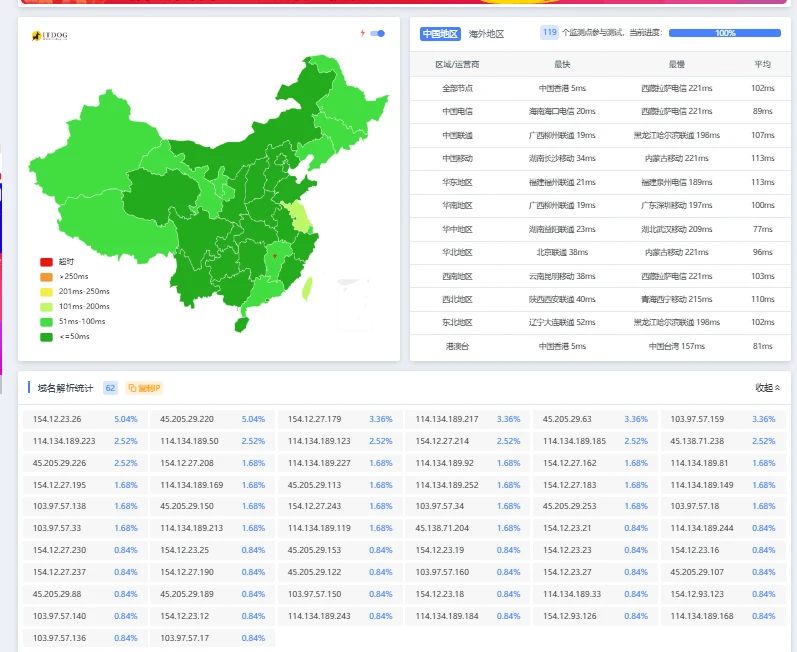Collapse the domain stats with 收起
The width and height of the screenshot is (797, 652).
[x=767, y=388]
